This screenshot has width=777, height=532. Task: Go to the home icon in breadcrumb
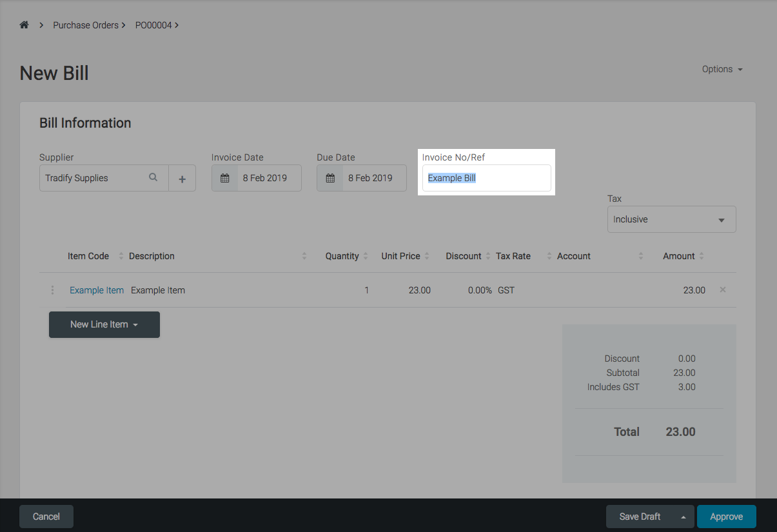[25, 25]
